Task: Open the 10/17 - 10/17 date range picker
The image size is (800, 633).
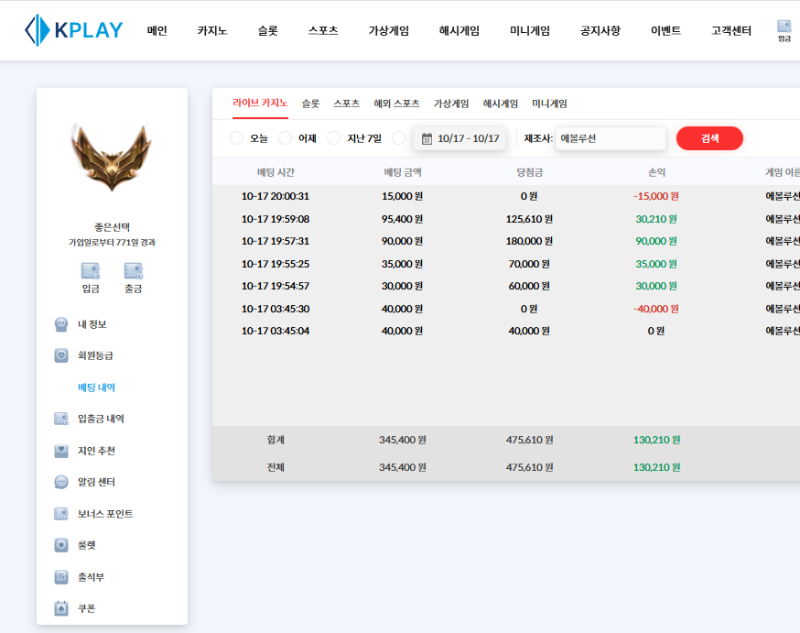Action: tap(460, 138)
